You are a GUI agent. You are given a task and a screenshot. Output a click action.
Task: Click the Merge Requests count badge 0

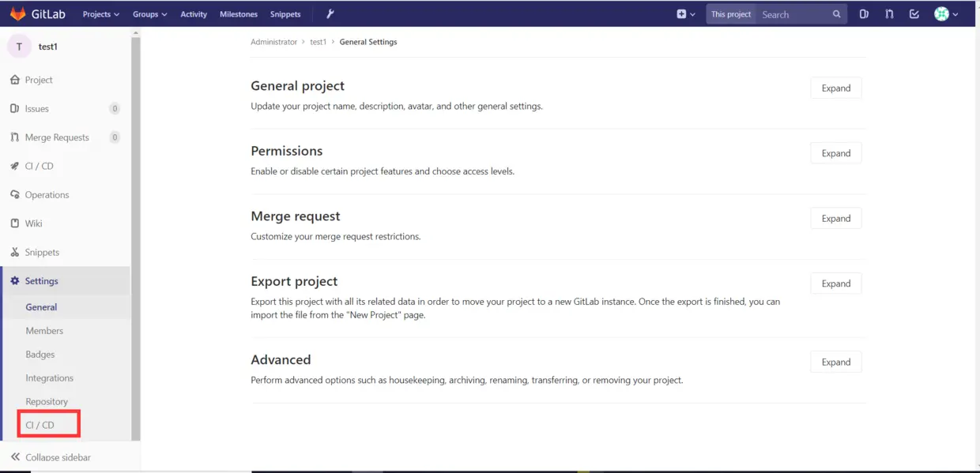(x=115, y=137)
